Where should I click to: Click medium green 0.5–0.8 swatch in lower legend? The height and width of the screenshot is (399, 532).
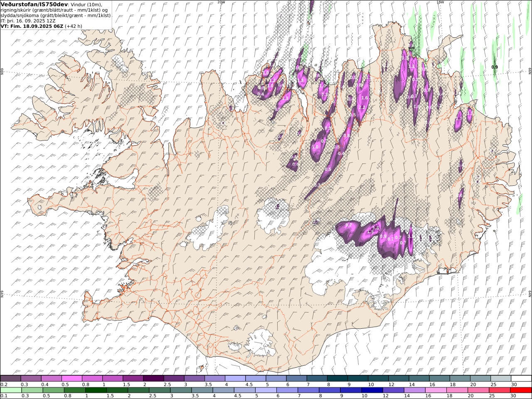point(54,390)
